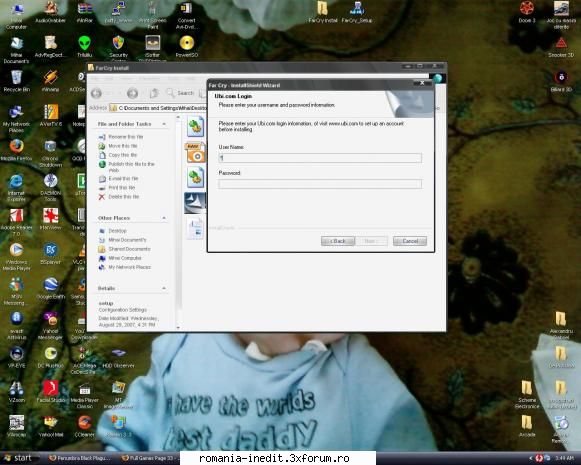Launch PowerISO gold disc icon
The image size is (581, 465).
click(186, 43)
